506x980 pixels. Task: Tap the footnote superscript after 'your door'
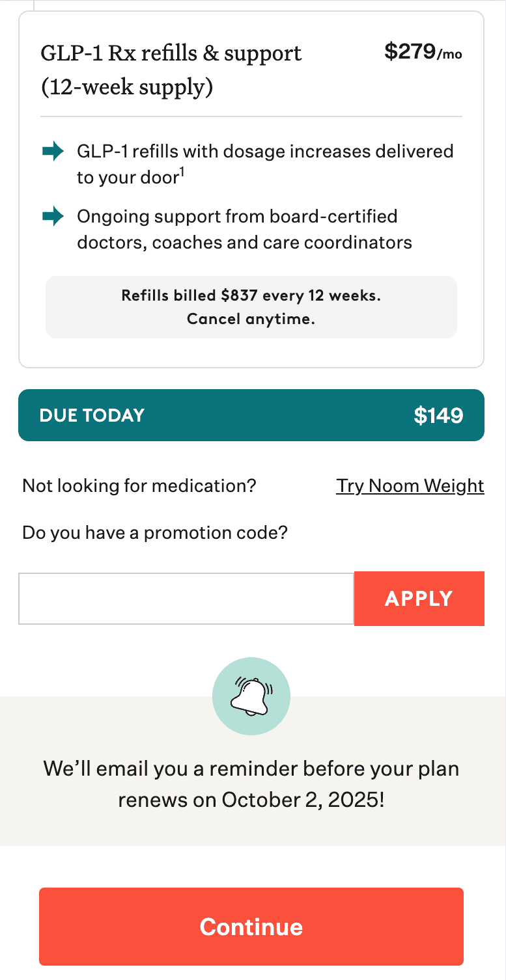click(183, 172)
